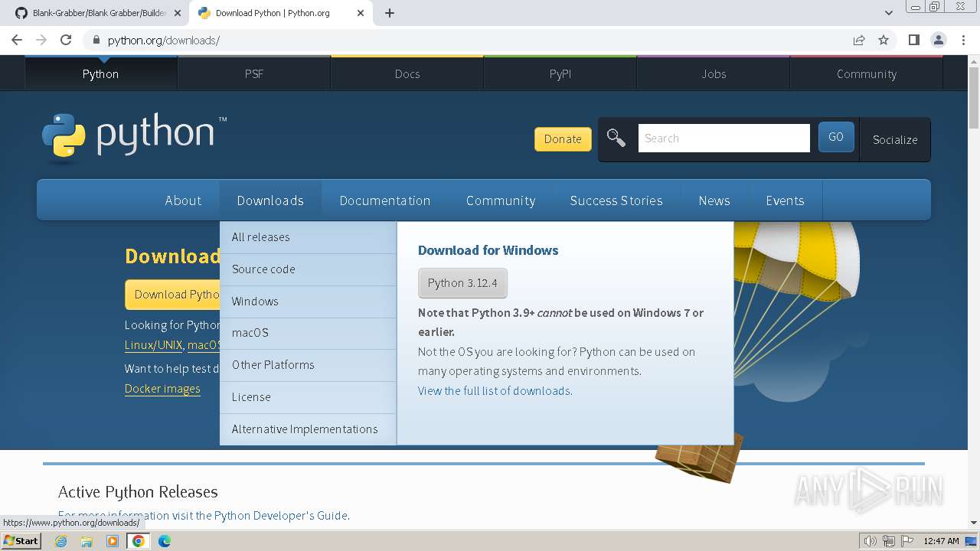Click the GO search button

tap(836, 137)
